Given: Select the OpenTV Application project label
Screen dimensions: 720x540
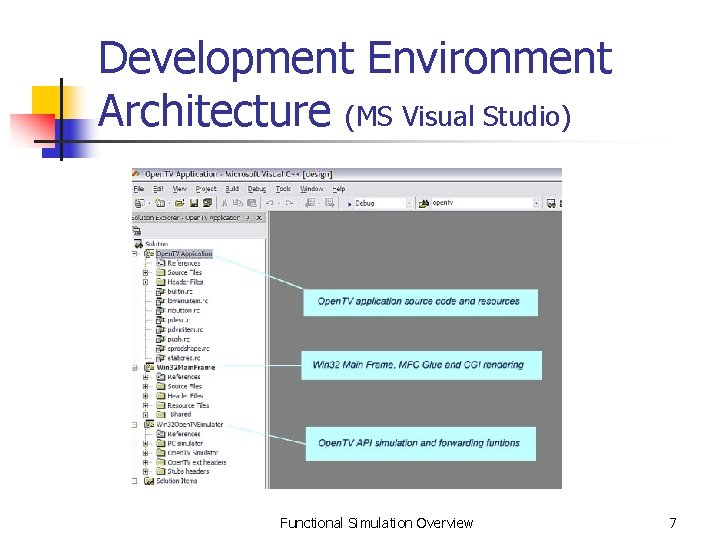Looking at the screenshot, I should pyautogui.click(x=184, y=253).
